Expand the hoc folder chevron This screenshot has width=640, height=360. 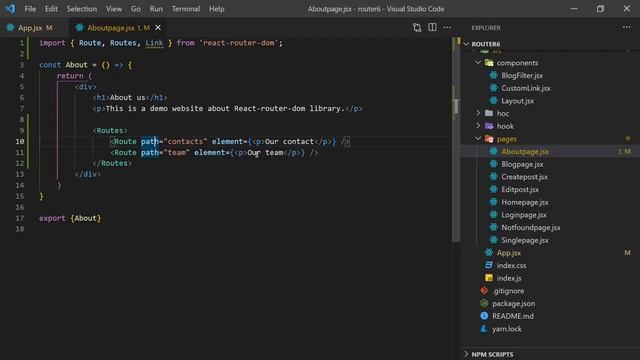[478, 113]
